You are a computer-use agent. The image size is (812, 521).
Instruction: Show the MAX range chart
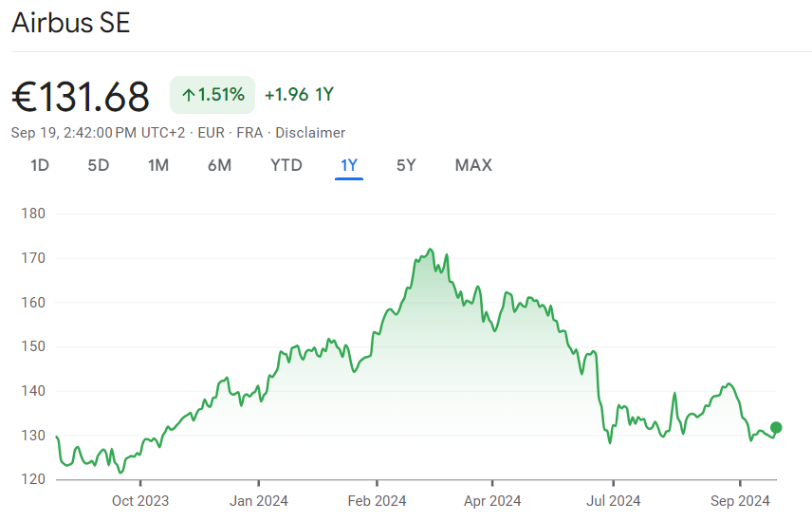pos(473,165)
